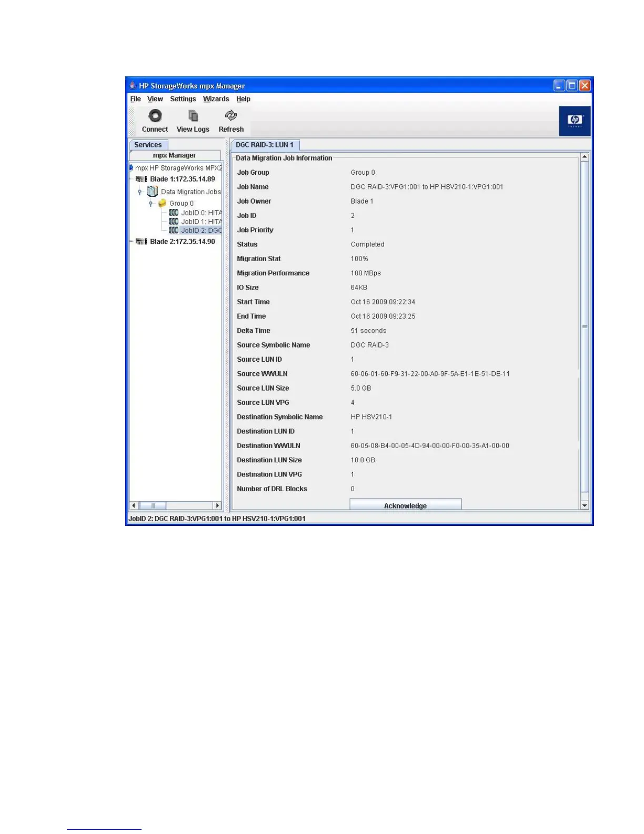Click the Data Migration Jobs database icon
The width and height of the screenshot is (644, 834).
pos(153,191)
